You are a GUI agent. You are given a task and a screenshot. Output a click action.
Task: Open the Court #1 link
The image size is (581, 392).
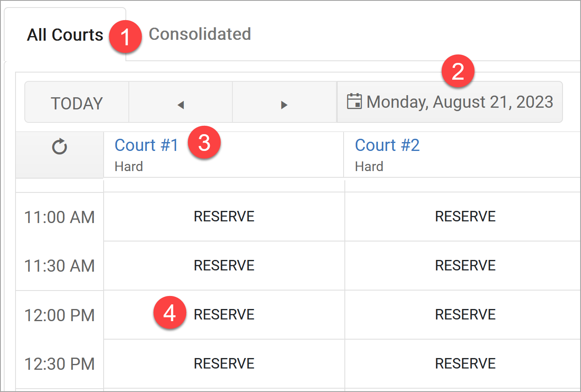click(x=146, y=145)
